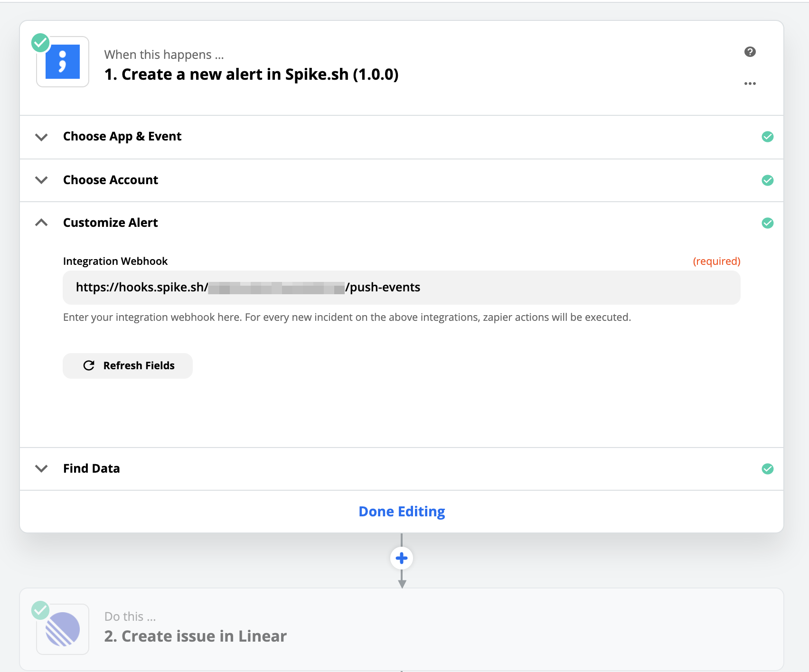Click the Refresh Fields button
Screen dimensions: 809x672
pyautogui.click(x=128, y=365)
